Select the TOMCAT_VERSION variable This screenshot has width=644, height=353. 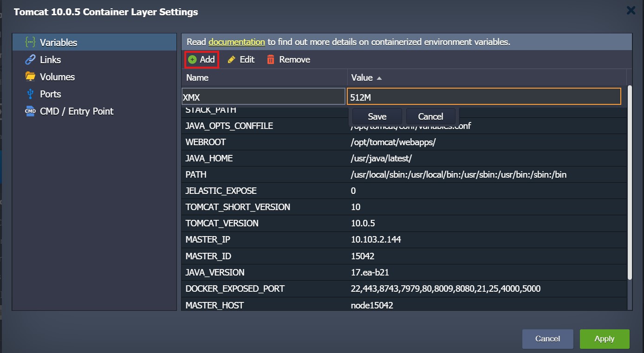click(404, 224)
